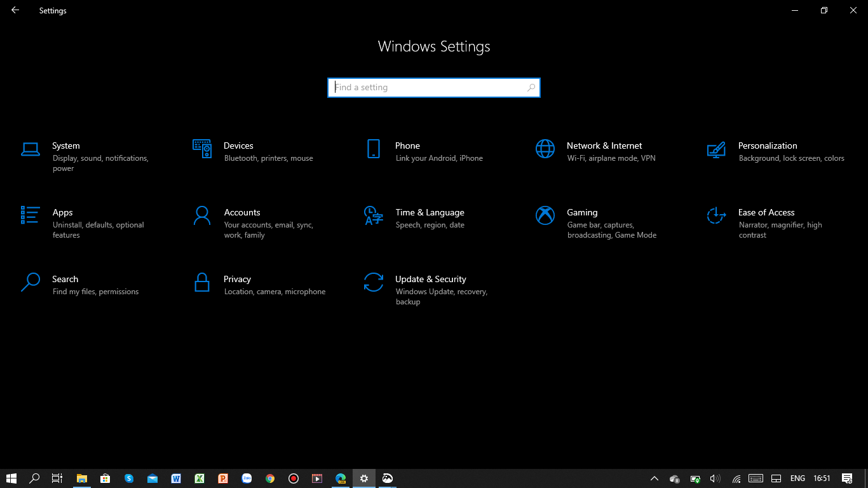Open the touch keyboard tray icon
Screen dimensions: 868x488
point(756,478)
